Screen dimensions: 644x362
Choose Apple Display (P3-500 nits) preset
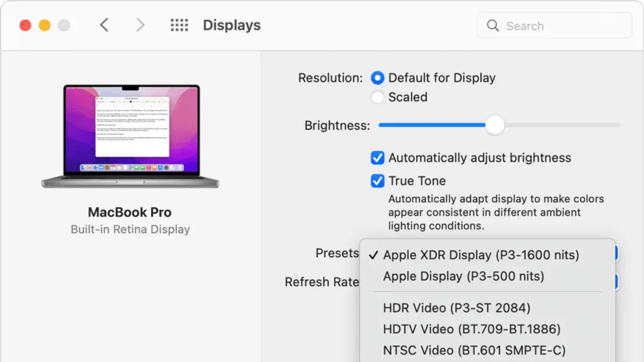click(487, 276)
